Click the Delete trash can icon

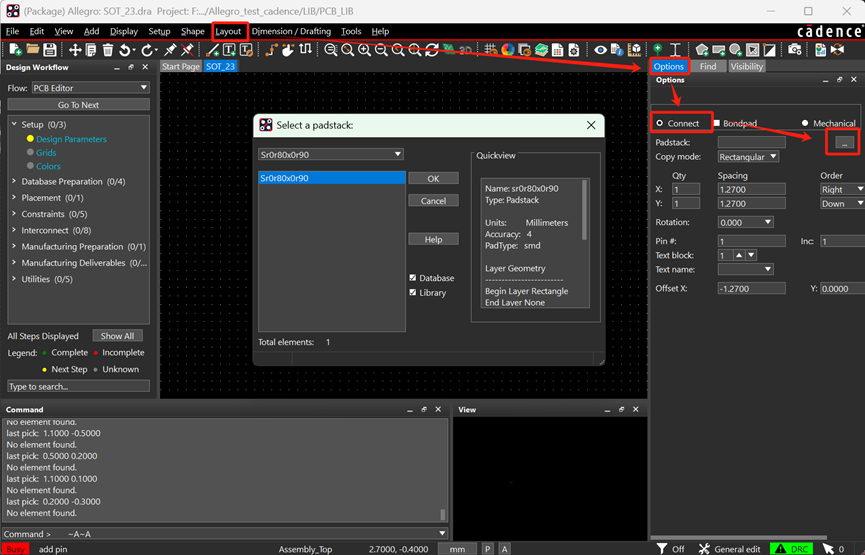point(108,50)
